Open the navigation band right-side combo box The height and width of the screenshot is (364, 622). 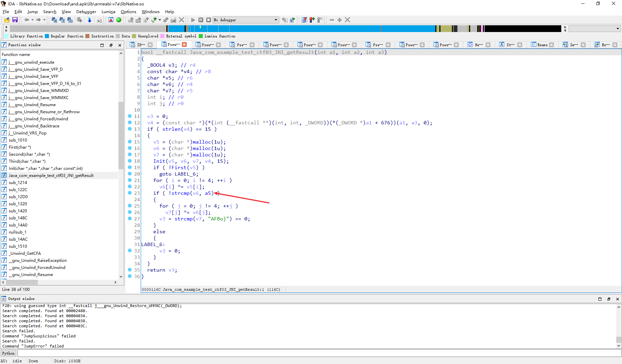595,29
